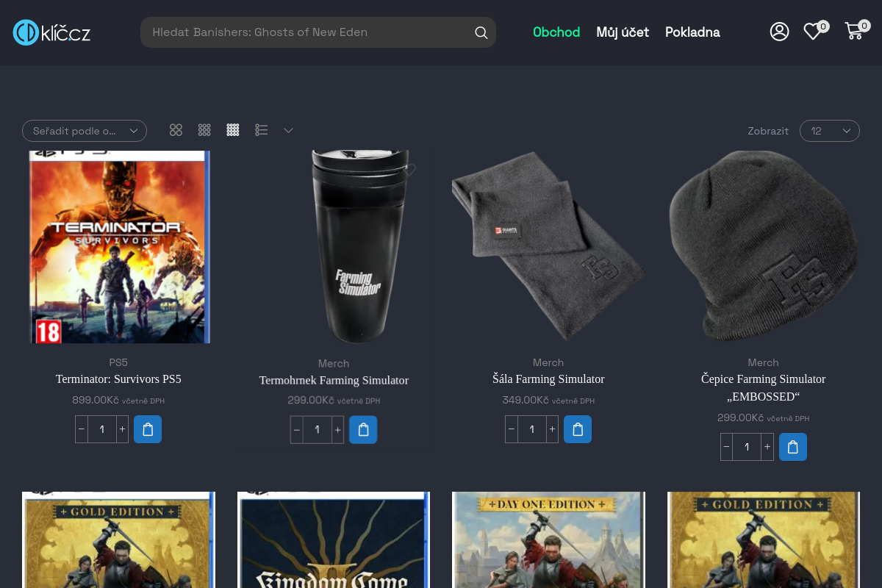Image resolution: width=882 pixels, height=588 pixels.
Task: Open Merch category above Termohrnek
Action: (334, 363)
